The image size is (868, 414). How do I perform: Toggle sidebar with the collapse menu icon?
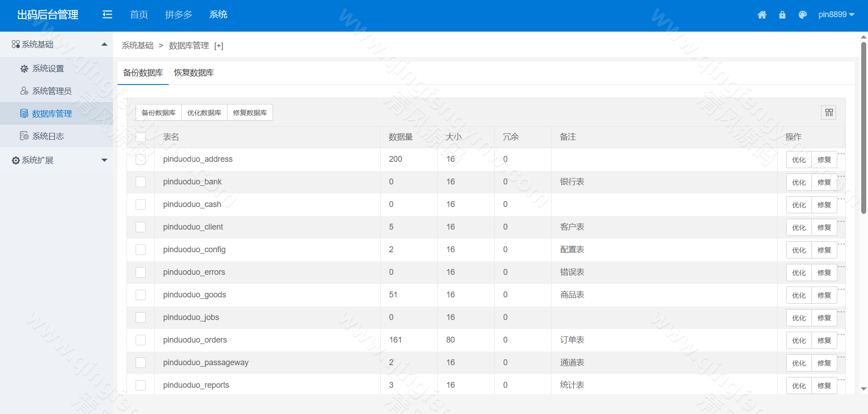[x=107, y=15]
